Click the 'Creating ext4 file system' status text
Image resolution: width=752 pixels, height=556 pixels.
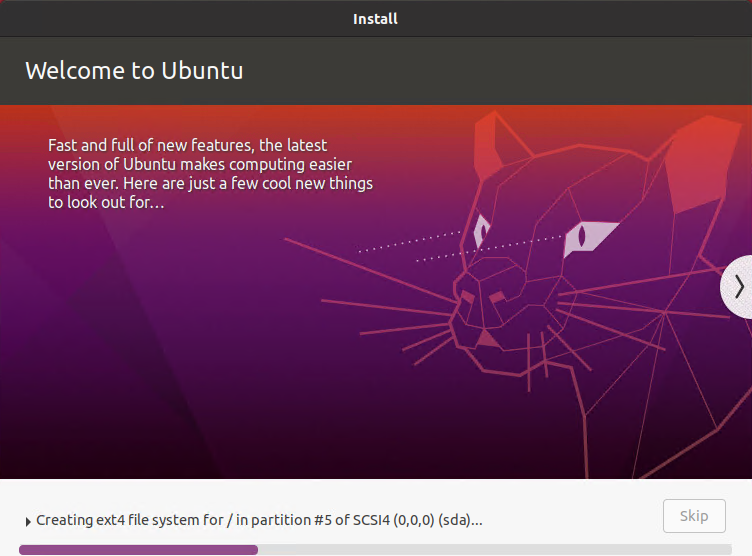(259, 520)
